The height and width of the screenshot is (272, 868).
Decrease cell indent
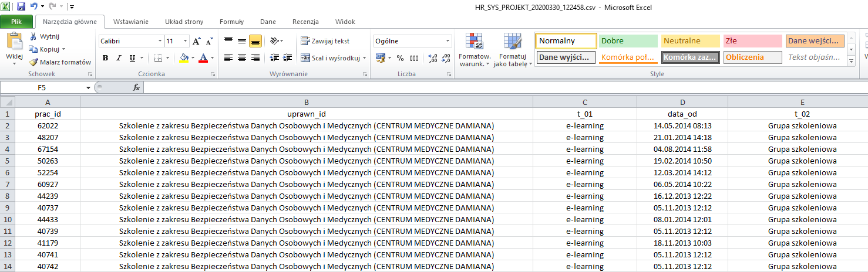click(x=273, y=58)
